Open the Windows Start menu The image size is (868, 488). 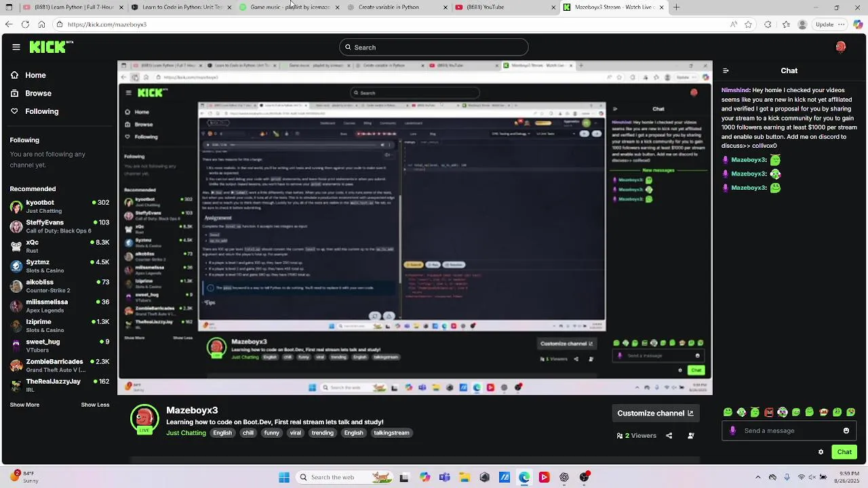click(284, 477)
